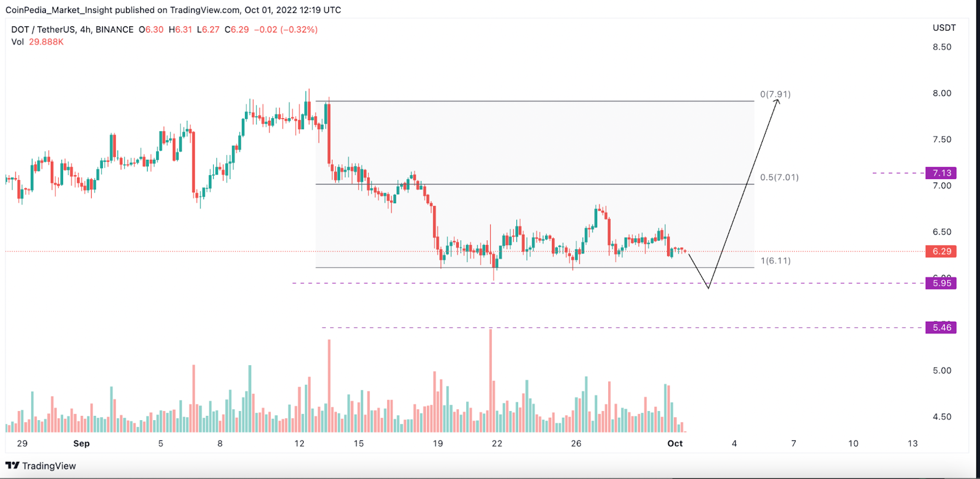The width and height of the screenshot is (980, 479).
Task: Click the 0(7.91) Fibonacci level label
Action: (x=775, y=94)
